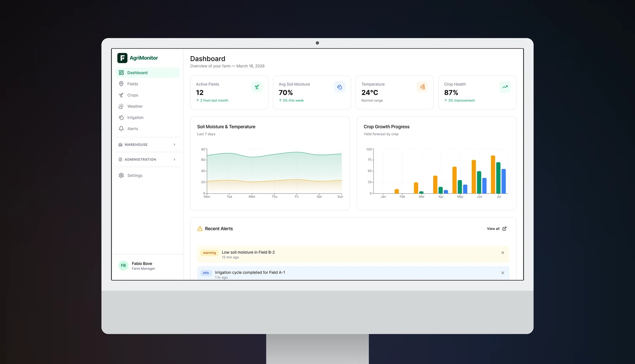Click the Active Fields sprout icon
The width and height of the screenshot is (635, 364).
[257, 87]
